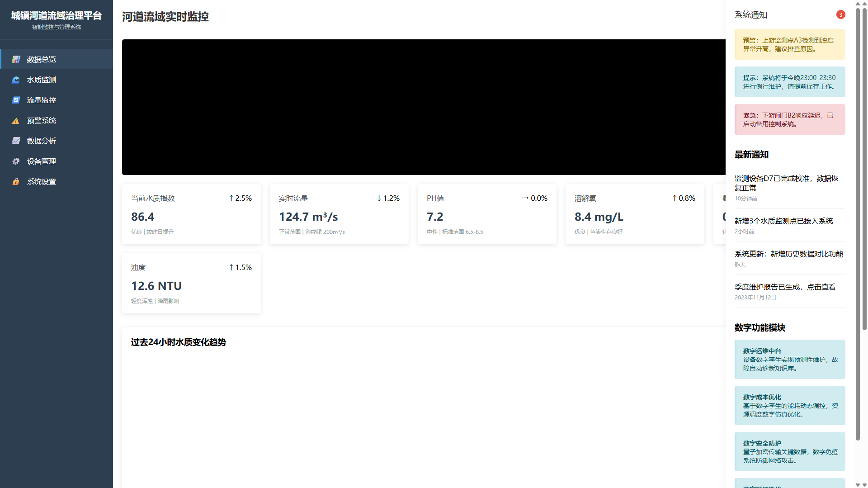868x488 pixels.
Task: Open the 水质监测 menu item
Action: [x=41, y=80]
